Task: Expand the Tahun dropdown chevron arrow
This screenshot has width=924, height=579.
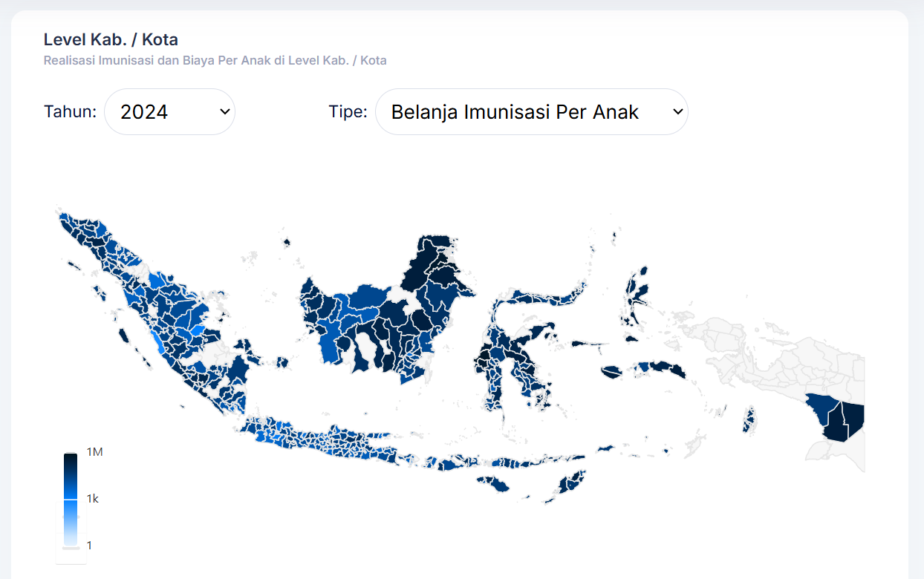Action: coord(225,111)
